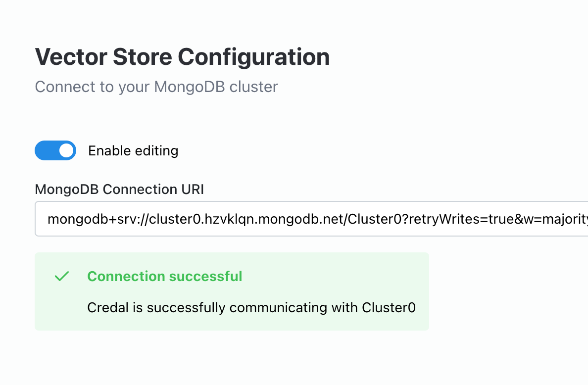Click the green checkmark success icon
This screenshot has height=385, width=588.
click(62, 276)
